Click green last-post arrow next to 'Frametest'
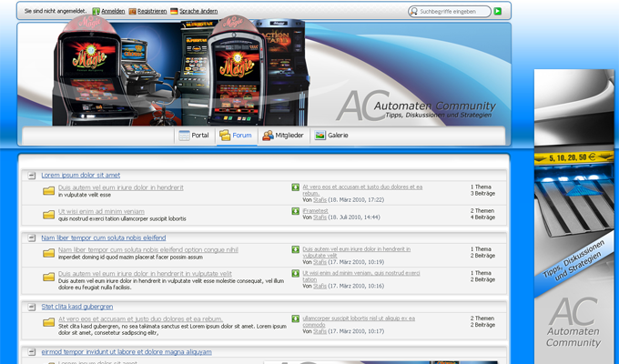Screen dimensions: 619x364 click(295, 211)
